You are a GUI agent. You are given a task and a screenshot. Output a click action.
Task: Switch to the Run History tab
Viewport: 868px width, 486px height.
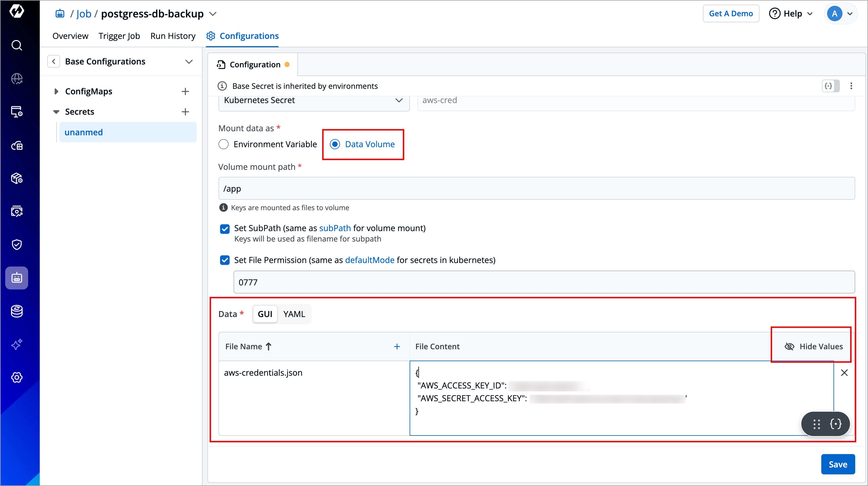tap(173, 36)
